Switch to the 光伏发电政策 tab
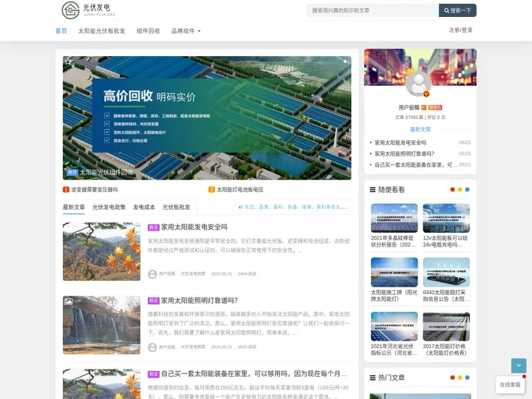The height and width of the screenshot is (399, 532). point(109,207)
